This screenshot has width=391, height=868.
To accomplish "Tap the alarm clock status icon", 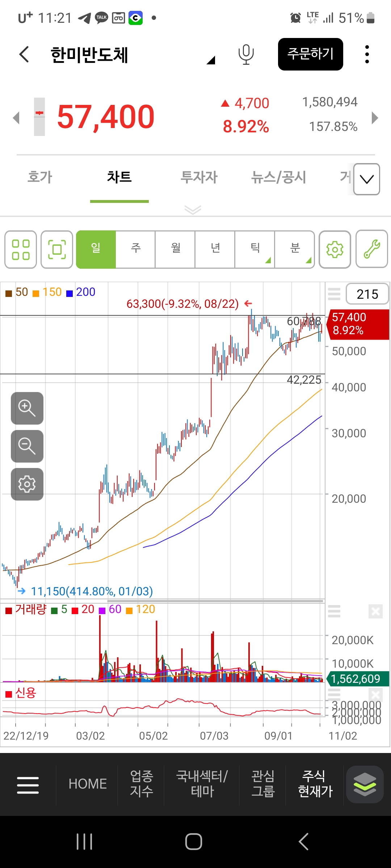I will [296, 18].
